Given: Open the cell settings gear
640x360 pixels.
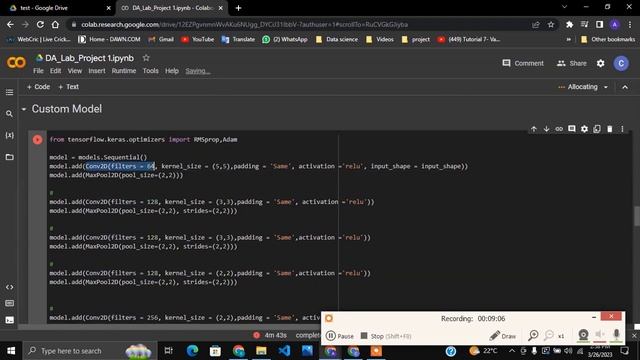Looking at the screenshot, I should point(584,129).
